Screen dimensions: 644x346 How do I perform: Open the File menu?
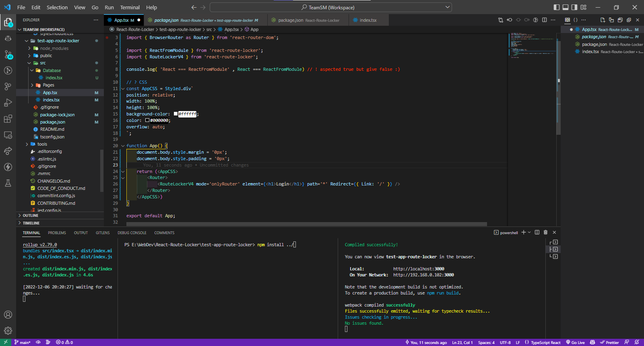21,7
